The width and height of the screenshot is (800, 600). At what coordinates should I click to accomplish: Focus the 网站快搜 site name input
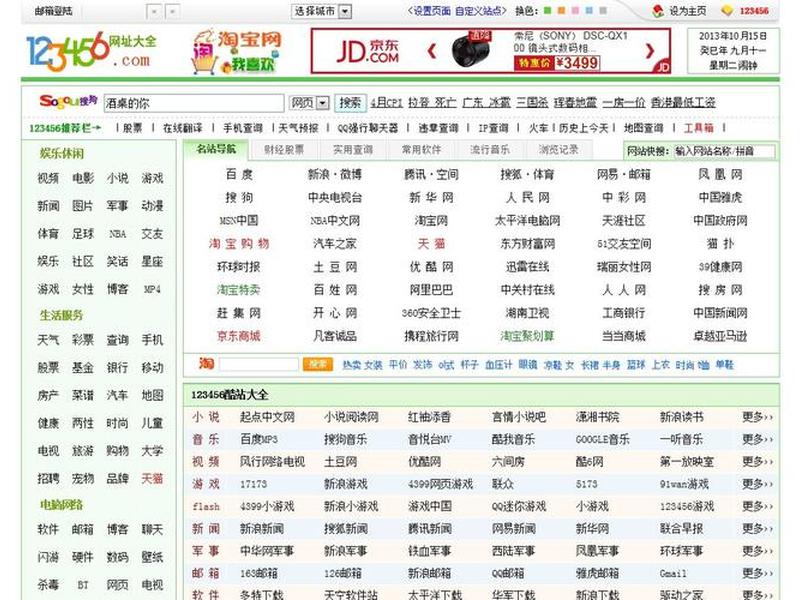point(724,151)
